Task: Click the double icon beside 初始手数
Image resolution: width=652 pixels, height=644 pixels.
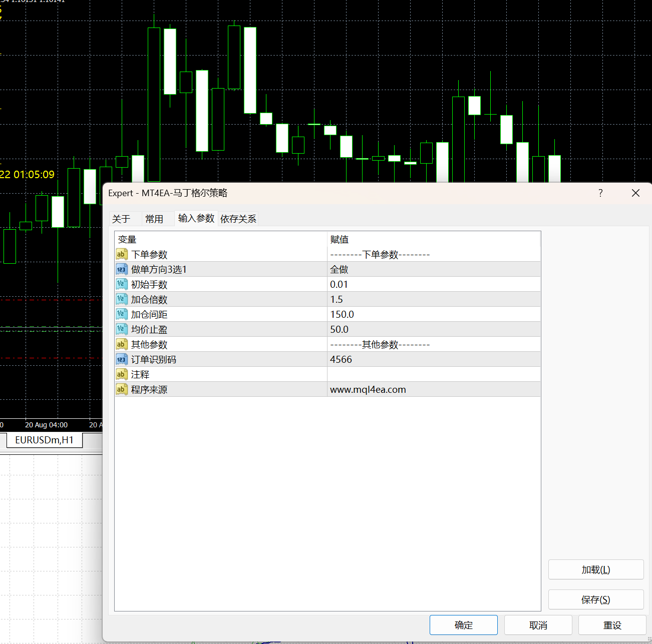Action: 121,284
